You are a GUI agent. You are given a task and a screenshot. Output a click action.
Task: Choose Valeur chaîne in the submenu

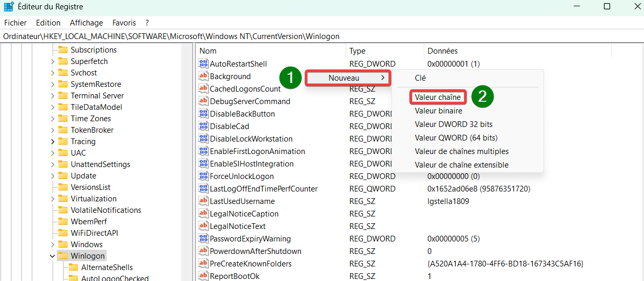coord(437,97)
